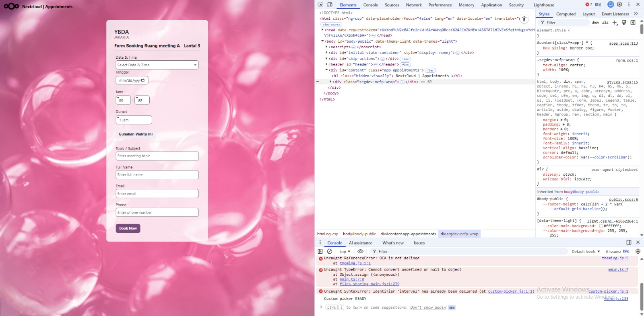Toggle the :hov element state button

pos(595,23)
